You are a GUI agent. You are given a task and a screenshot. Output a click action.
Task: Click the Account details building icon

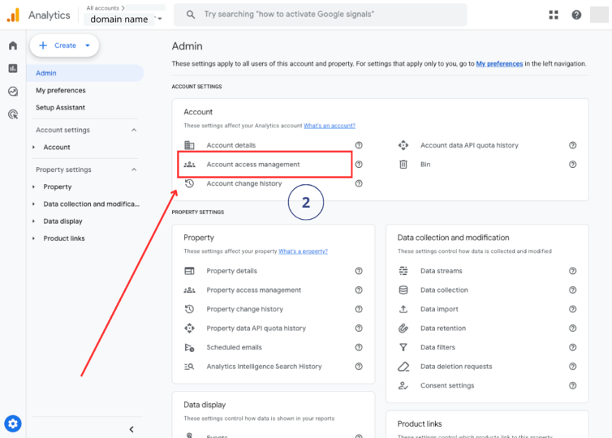point(189,145)
